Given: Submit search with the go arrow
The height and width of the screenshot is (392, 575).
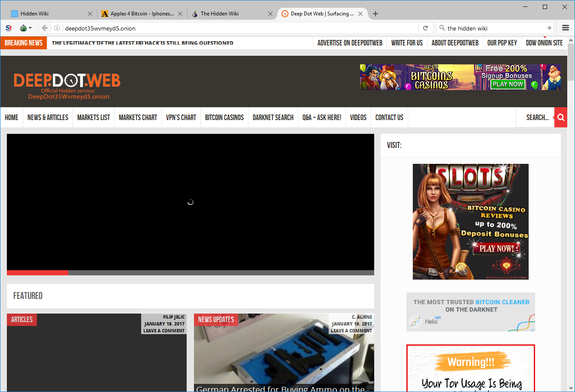Looking at the screenshot, I should click(x=549, y=28).
